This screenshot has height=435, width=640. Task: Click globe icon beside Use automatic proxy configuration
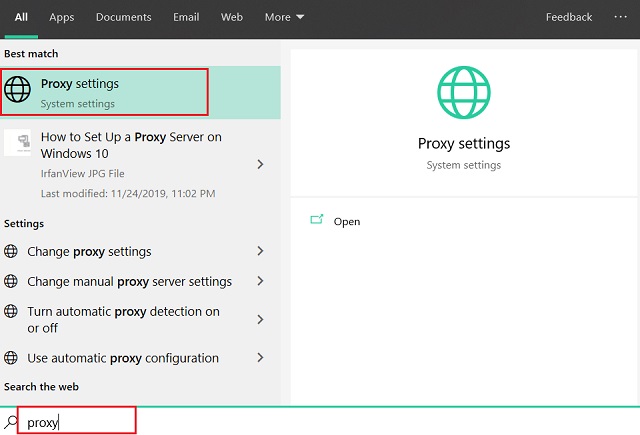click(11, 358)
